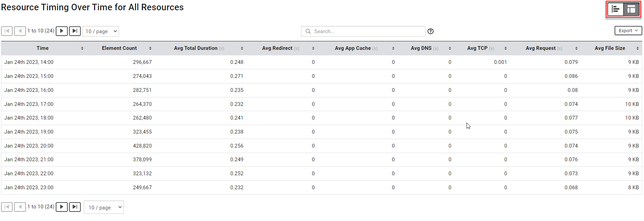Sort by Avg DNS column arrows

tap(450, 49)
